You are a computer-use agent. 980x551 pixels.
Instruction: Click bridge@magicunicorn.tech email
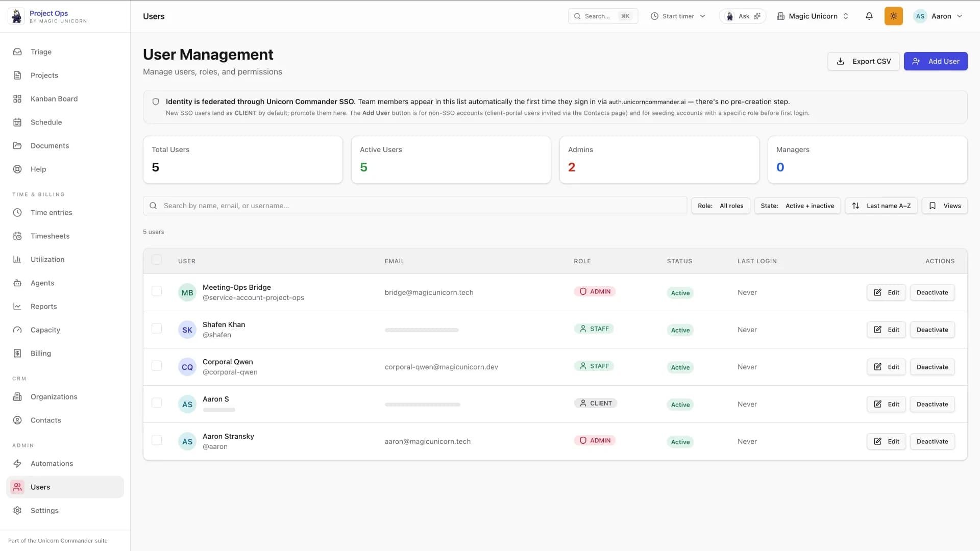click(429, 293)
